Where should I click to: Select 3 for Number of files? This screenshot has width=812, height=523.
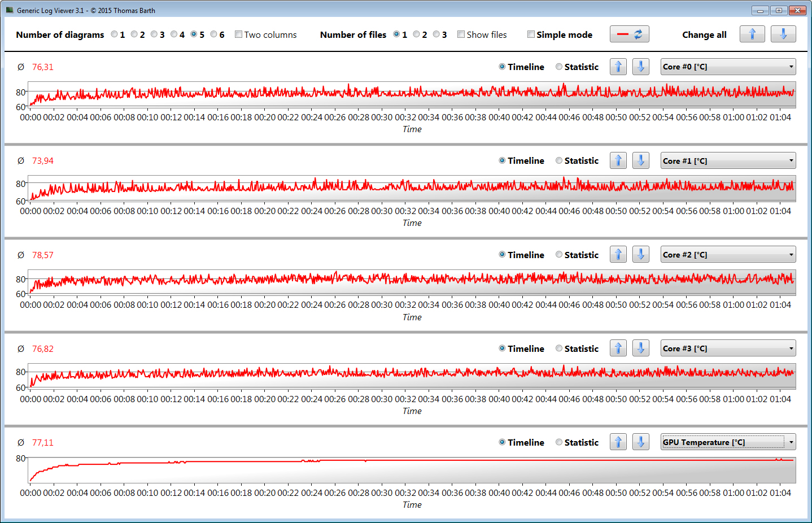coord(436,34)
